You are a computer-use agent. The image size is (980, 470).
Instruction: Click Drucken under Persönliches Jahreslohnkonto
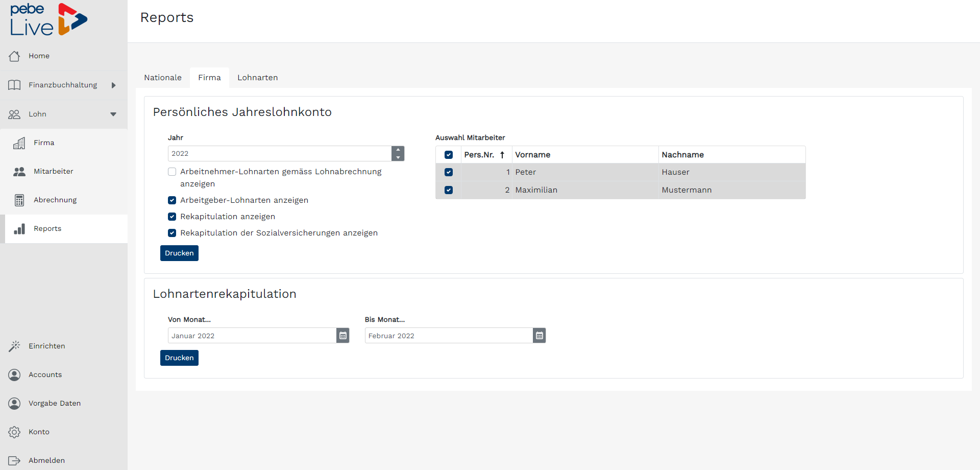(179, 253)
